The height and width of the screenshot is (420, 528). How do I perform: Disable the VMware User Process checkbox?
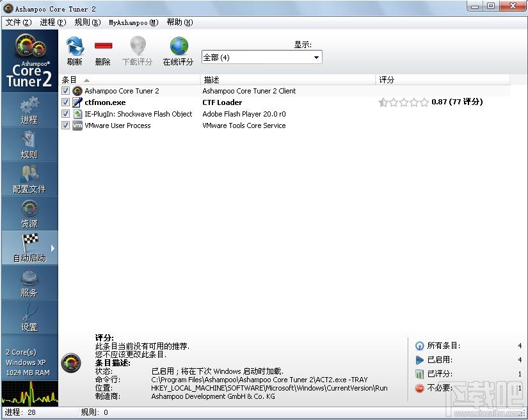[x=66, y=125]
